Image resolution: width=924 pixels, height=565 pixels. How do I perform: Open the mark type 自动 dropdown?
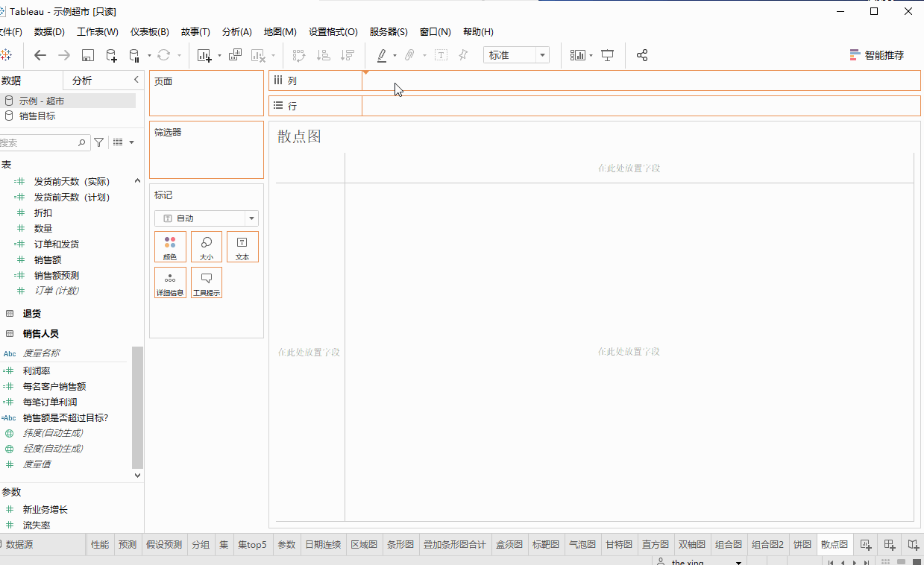(207, 218)
